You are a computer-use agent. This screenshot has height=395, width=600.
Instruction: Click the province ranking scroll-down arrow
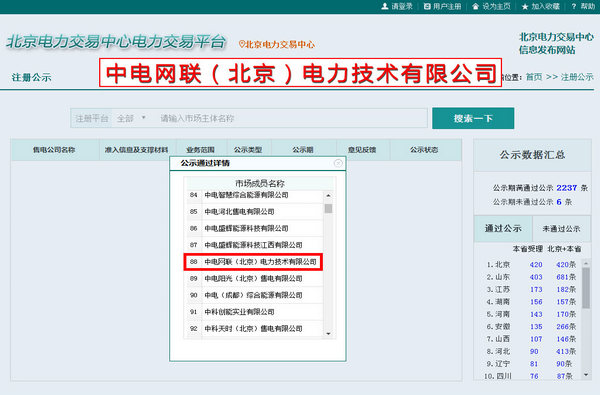(586, 375)
